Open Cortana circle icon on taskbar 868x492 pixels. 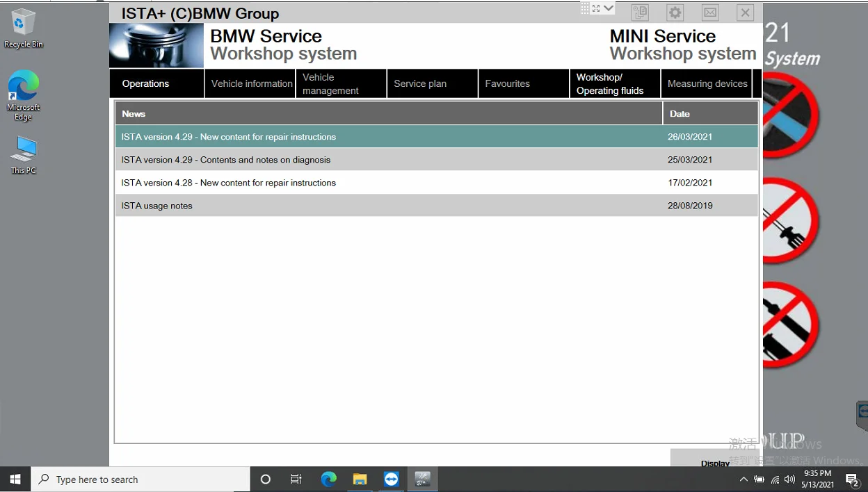point(265,479)
